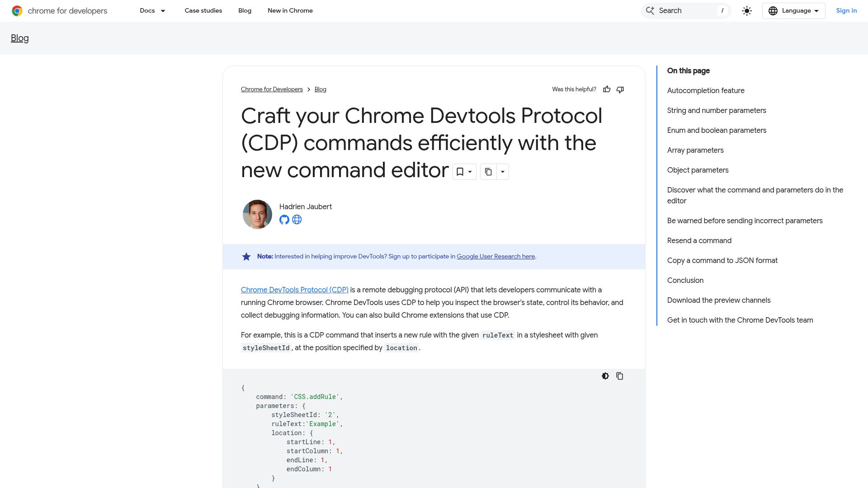868x488 pixels.
Task: Jump to Autocompletion feature section
Action: pyautogui.click(x=706, y=91)
